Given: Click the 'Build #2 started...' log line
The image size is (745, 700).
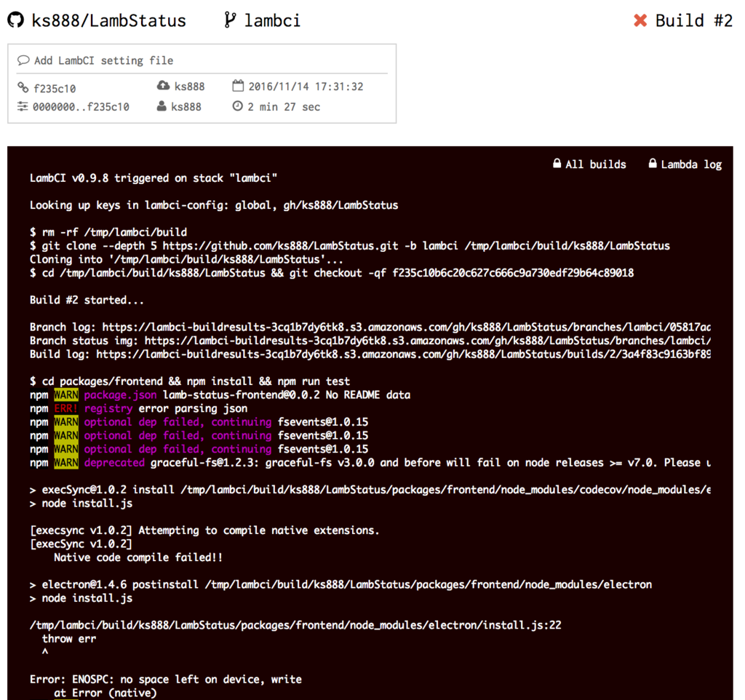Looking at the screenshot, I should [87, 301].
